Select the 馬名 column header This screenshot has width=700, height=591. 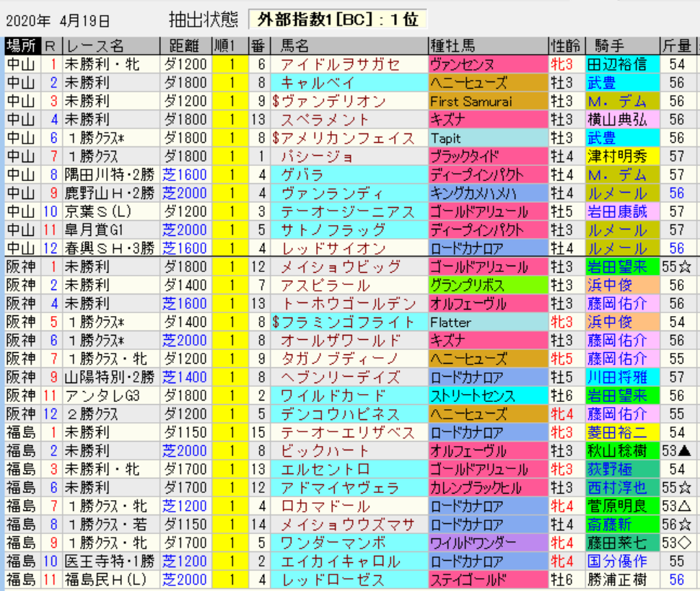click(299, 46)
